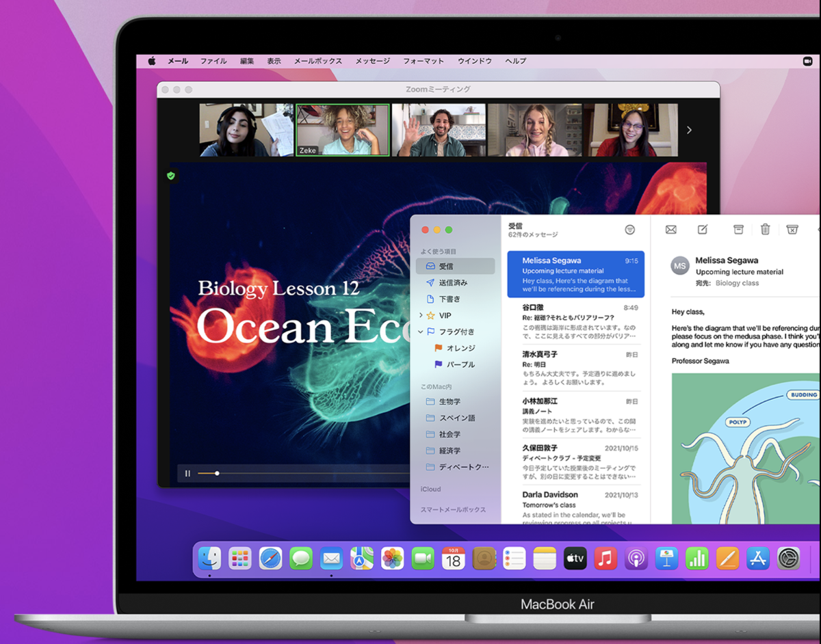The width and height of the screenshot is (821, 644).
Task: Open the メール menu
Action: [178, 61]
